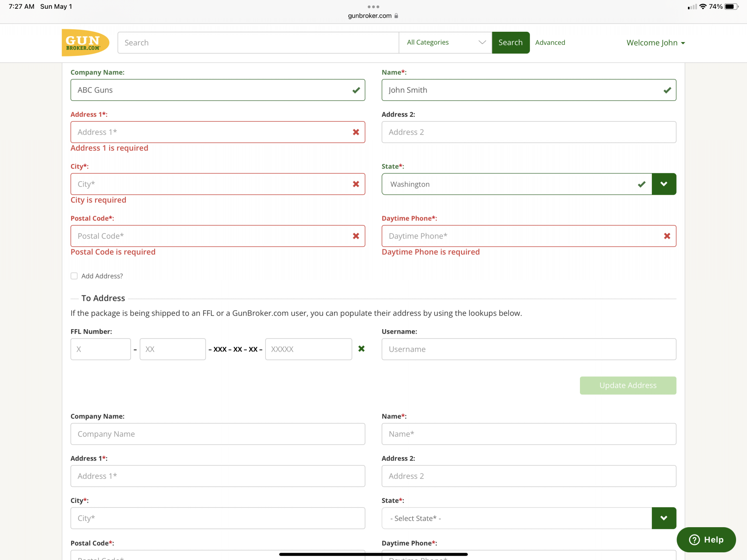Click red X icon in Postal Code field
The image size is (747, 560).
click(x=356, y=236)
